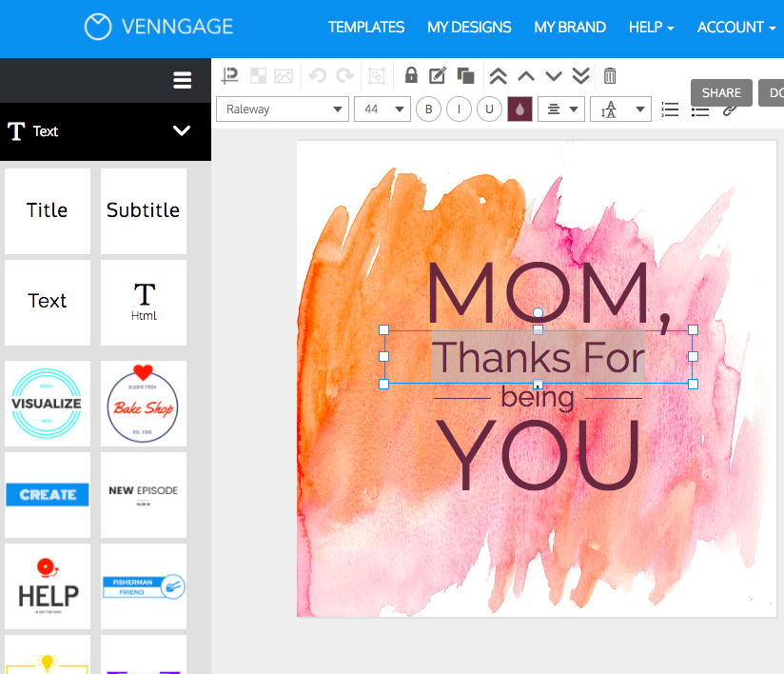Viewport: 784px width, 674px height.
Task: Undo the last action
Action: click(x=317, y=76)
